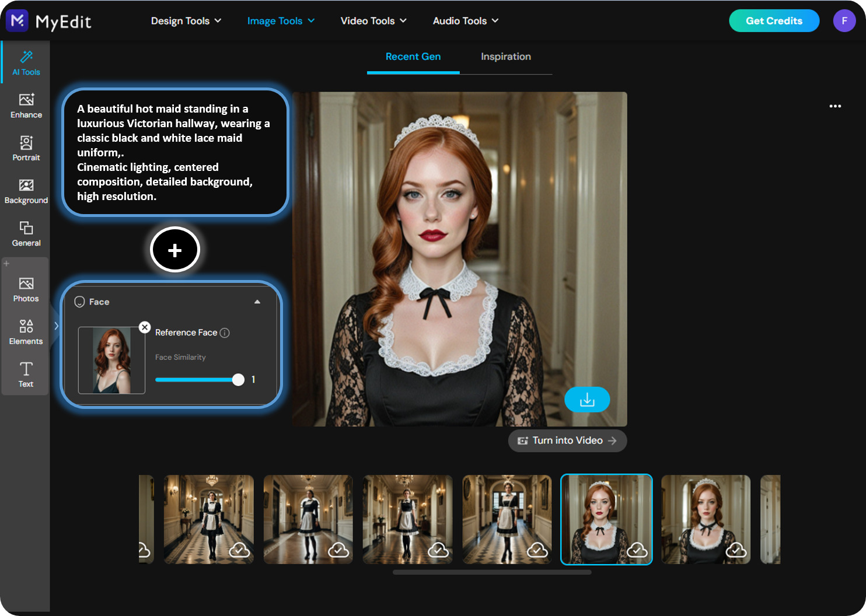Viewport: 866px width, 616px height.
Task: Select the Portrait tool in the sidebar
Action: pyautogui.click(x=26, y=148)
